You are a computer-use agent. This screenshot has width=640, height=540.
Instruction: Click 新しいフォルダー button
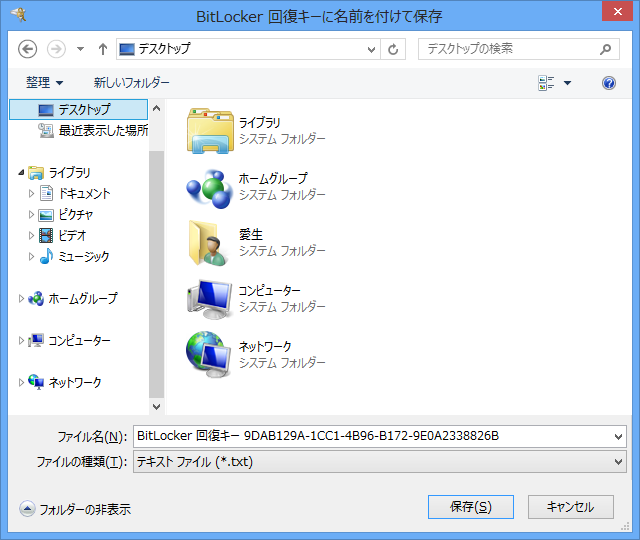(x=131, y=83)
